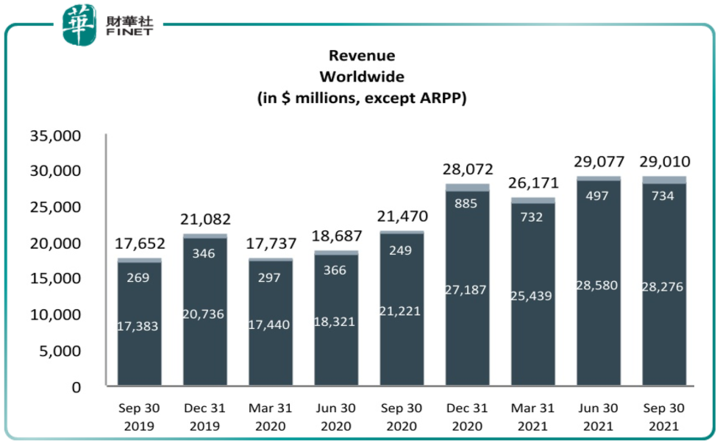Click the 15,000 axis label
The width and height of the screenshot is (720, 446).
[55, 278]
